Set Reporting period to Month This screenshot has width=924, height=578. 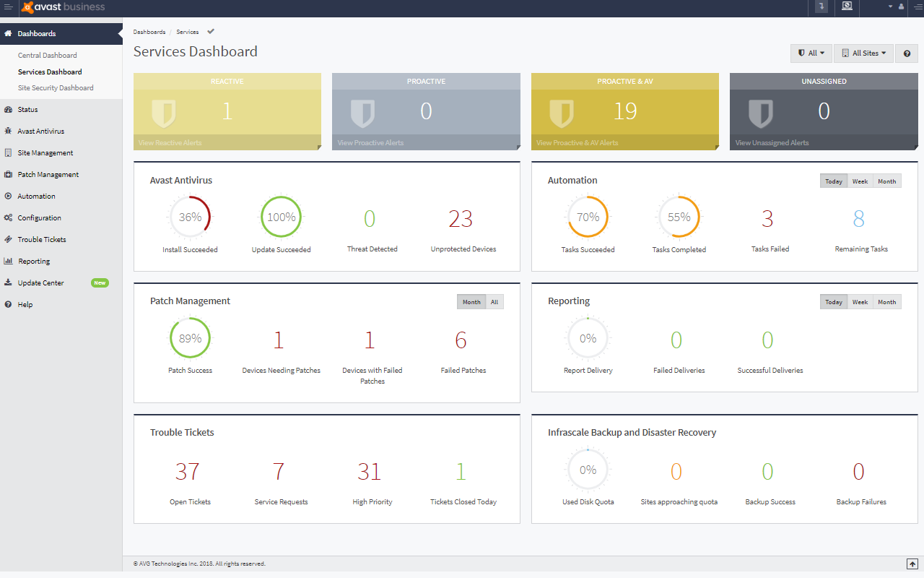click(x=886, y=301)
